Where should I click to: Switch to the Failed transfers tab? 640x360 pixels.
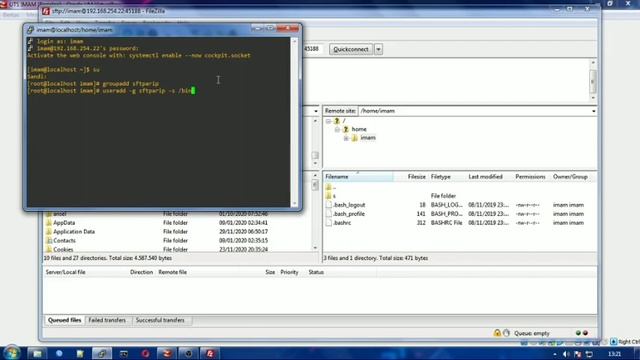(107, 320)
